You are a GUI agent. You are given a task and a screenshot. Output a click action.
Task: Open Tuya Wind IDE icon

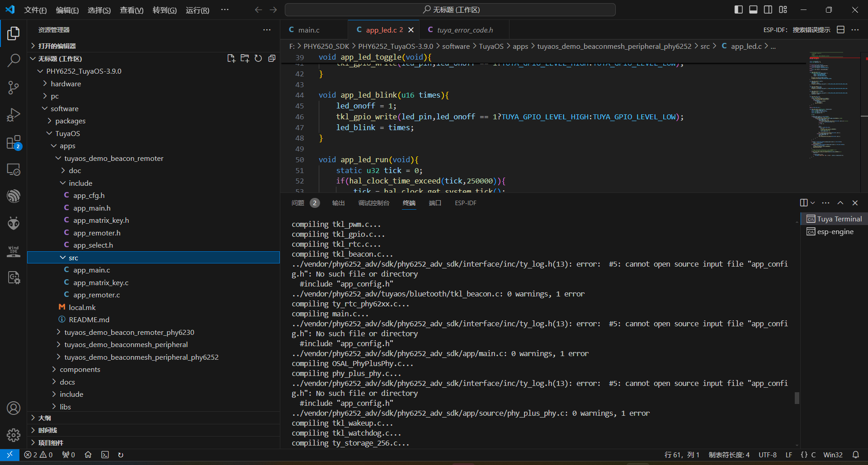pyautogui.click(x=14, y=251)
